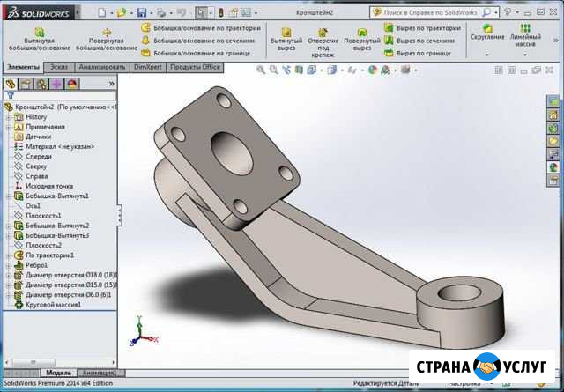Viewport: 564px width, 392px height.
Task: Choose Бобышка/основание на границе
Action: [x=196, y=53]
